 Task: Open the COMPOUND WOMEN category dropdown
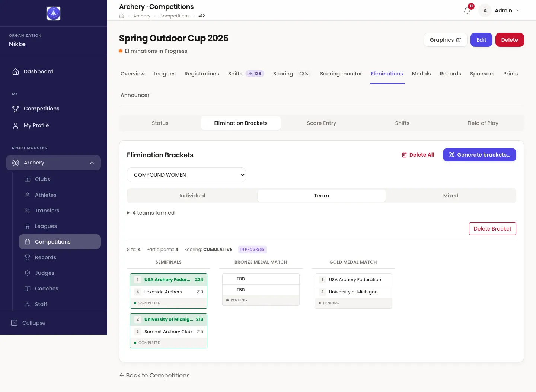click(x=186, y=175)
